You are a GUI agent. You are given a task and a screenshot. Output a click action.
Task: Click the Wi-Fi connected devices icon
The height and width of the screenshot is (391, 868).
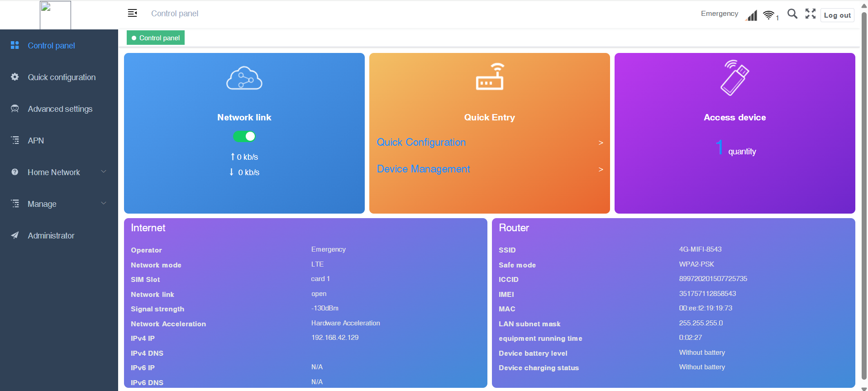click(x=769, y=15)
